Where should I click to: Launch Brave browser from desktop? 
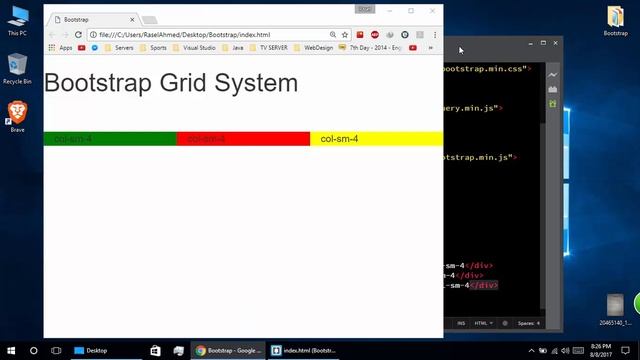pyautogui.click(x=17, y=116)
